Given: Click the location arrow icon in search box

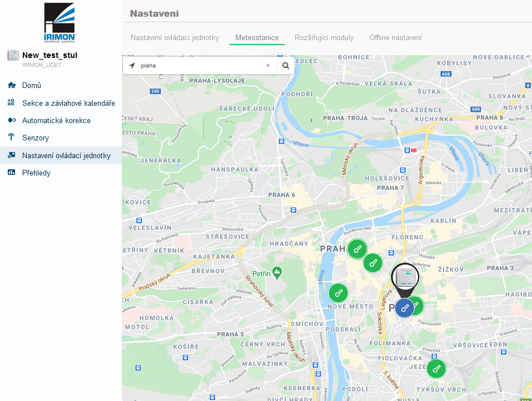Looking at the screenshot, I should [132, 66].
